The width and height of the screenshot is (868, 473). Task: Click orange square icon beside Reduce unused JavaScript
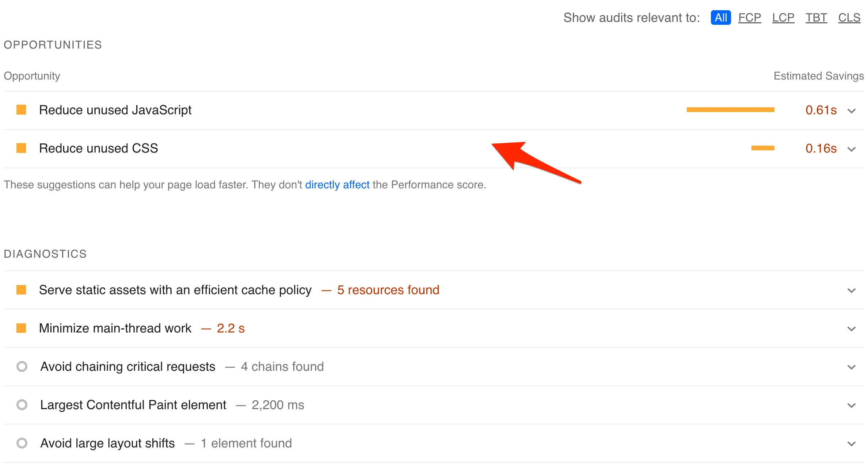point(21,110)
